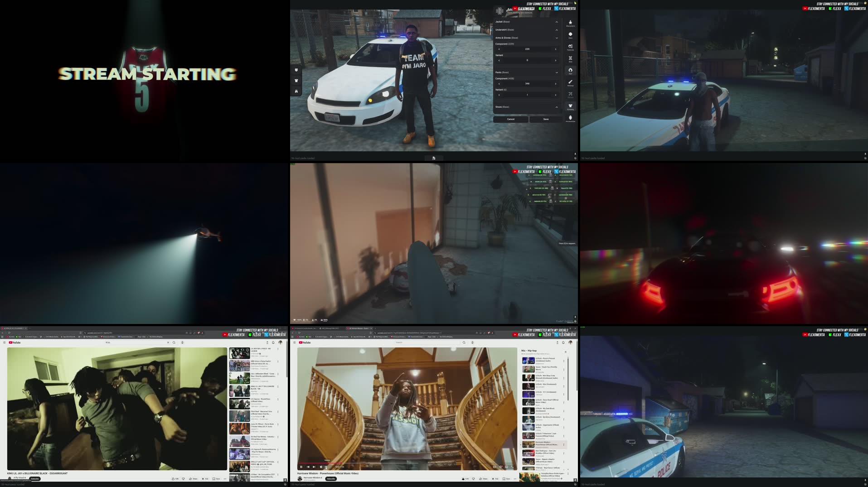Open the Features icon in the appearance menu

pos(571,47)
